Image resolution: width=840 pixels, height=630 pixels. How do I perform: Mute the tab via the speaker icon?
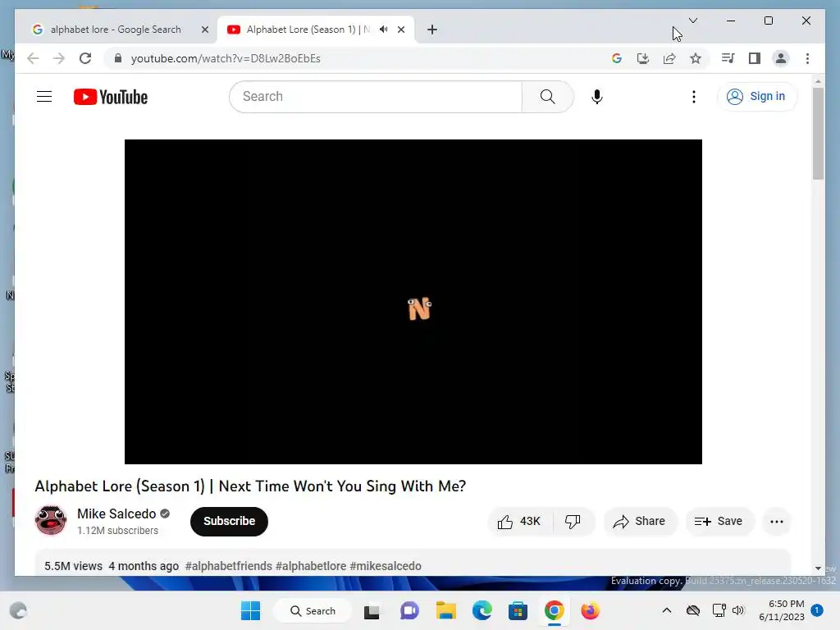[x=384, y=30]
